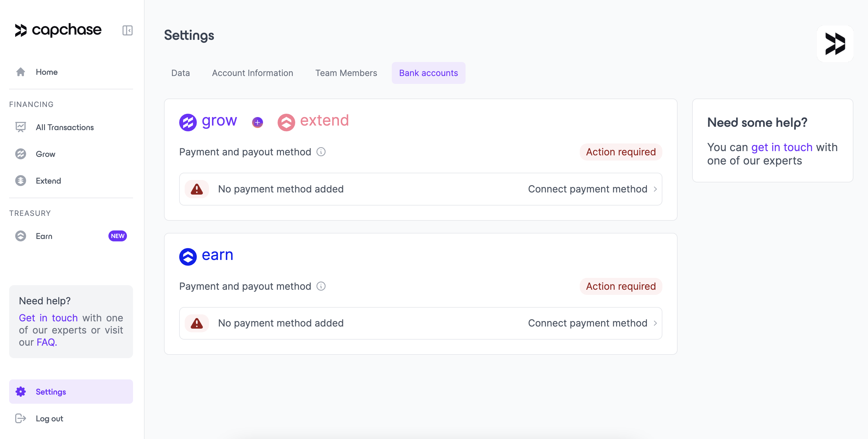The height and width of the screenshot is (439, 868).
Task: Click info icon beside earn Payment and payout method
Action: point(321,286)
